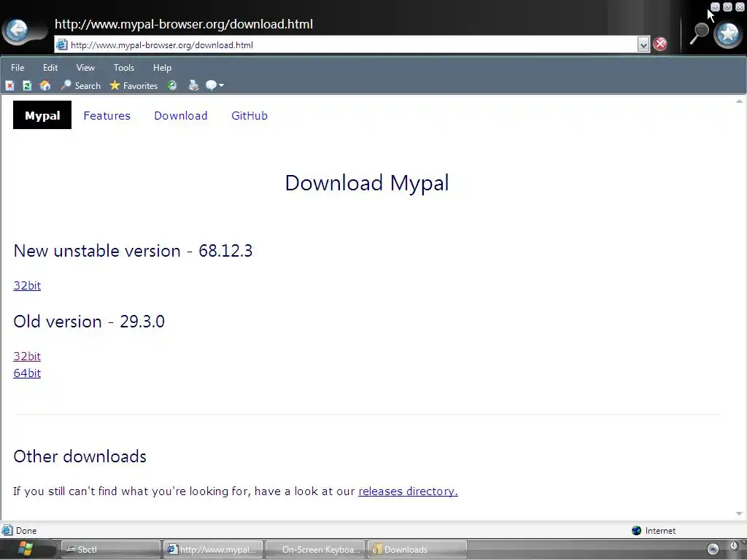Go back with the round arrow button
The width and height of the screenshot is (747, 560).
tap(18, 31)
